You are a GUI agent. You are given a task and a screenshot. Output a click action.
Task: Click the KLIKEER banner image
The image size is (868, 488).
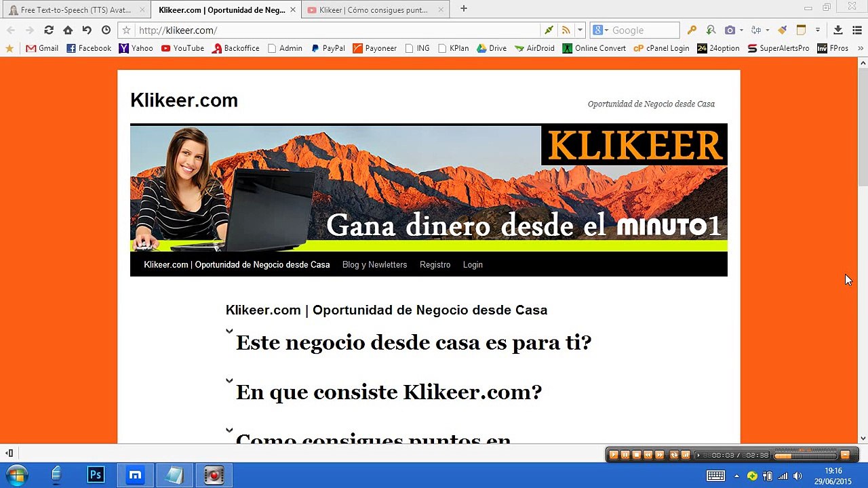429,188
